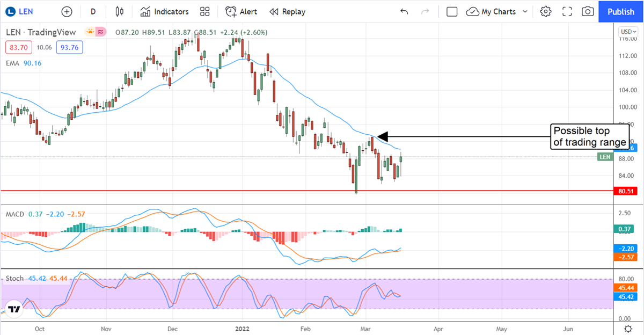Start bar Replay mode
644x335 pixels.
pos(287,11)
